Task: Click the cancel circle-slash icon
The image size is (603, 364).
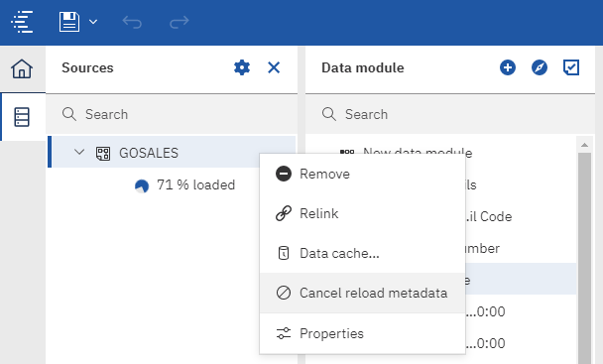Action: click(x=284, y=293)
